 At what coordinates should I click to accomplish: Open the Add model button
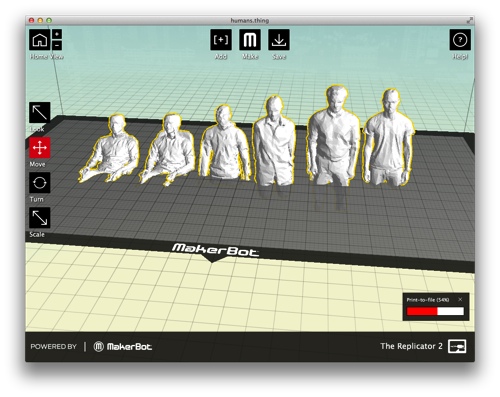pos(221,40)
